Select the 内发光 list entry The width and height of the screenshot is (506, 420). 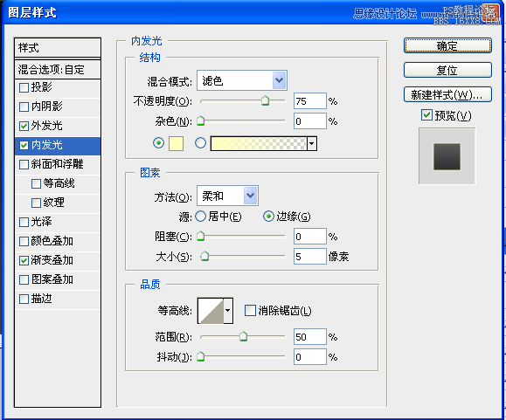pyautogui.click(x=58, y=145)
